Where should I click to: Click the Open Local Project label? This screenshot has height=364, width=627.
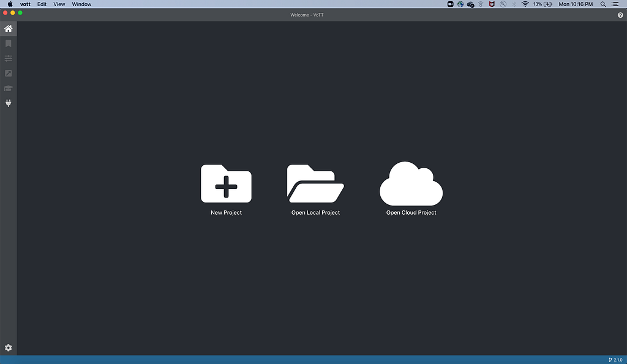pyautogui.click(x=315, y=212)
